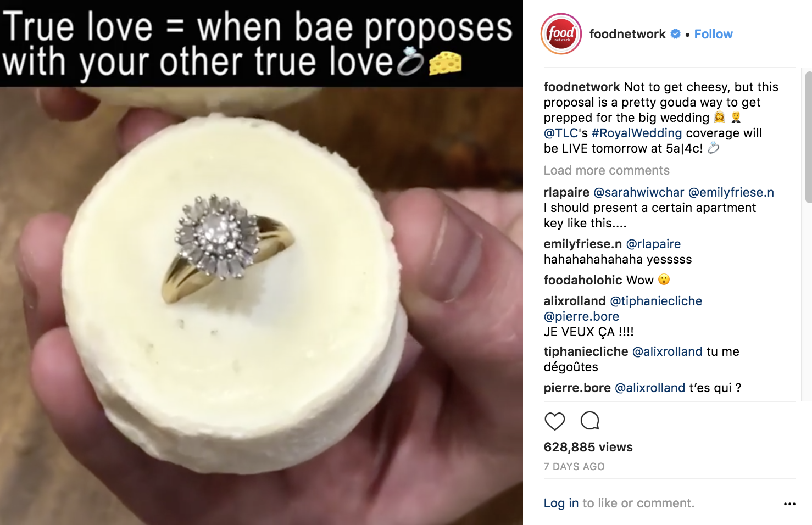Click the comment speech bubble icon
812x525 pixels.
[x=590, y=421]
